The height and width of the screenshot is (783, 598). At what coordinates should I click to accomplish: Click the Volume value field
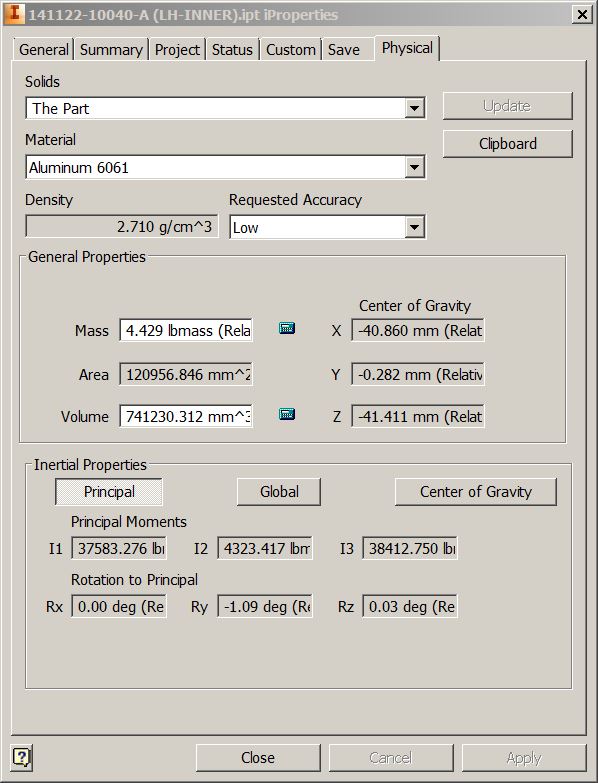click(x=186, y=416)
